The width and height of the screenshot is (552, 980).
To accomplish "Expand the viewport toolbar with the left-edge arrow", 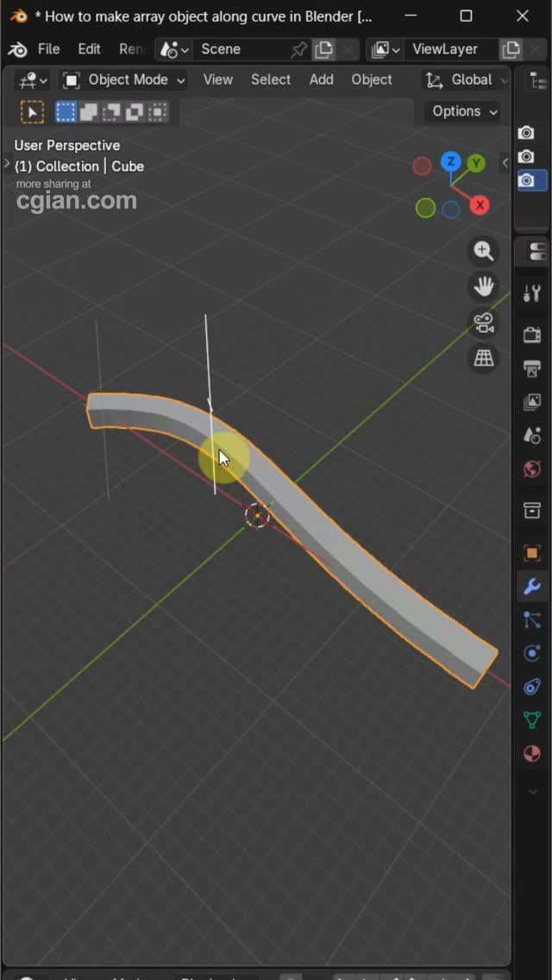I will 7,164.
